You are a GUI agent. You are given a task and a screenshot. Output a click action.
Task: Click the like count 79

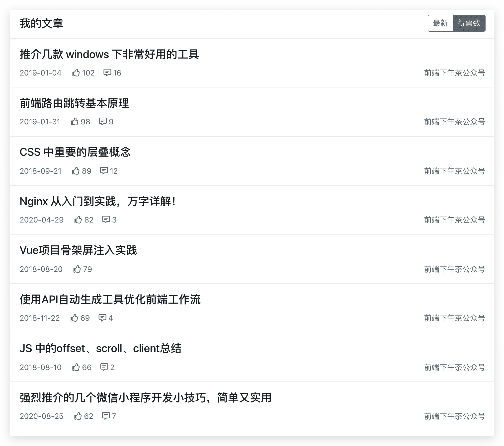(x=87, y=269)
